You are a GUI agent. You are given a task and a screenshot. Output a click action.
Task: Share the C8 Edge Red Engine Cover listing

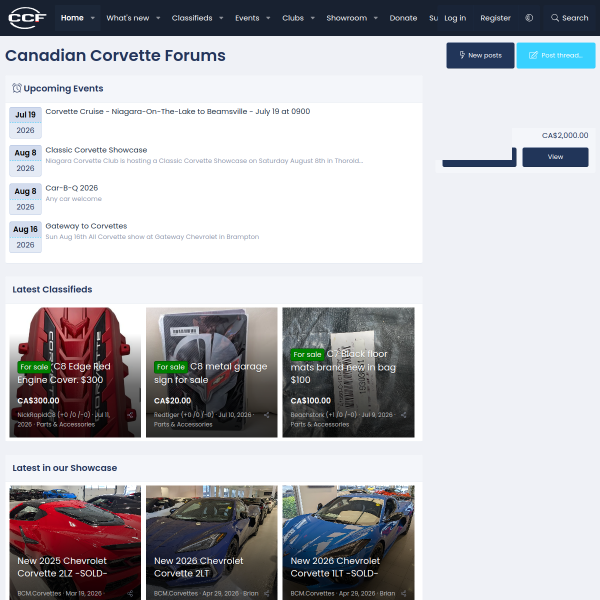[130, 415]
